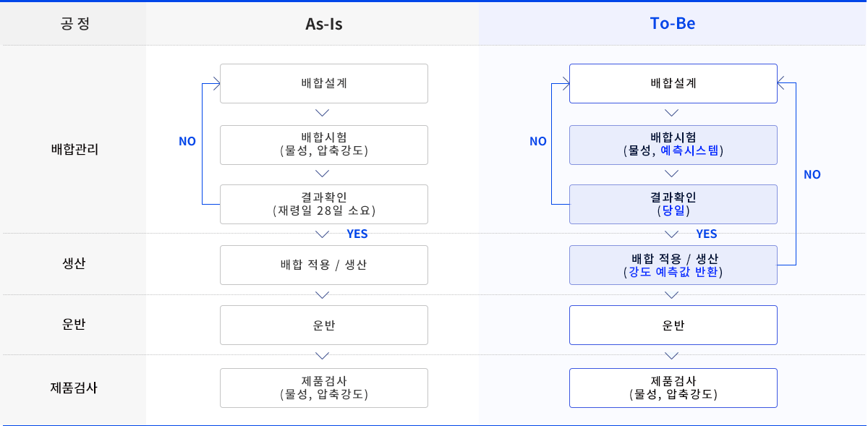Select the As-Is 제품검사 (물성, 압축강도) box
868x426 pixels.
tap(324, 388)
